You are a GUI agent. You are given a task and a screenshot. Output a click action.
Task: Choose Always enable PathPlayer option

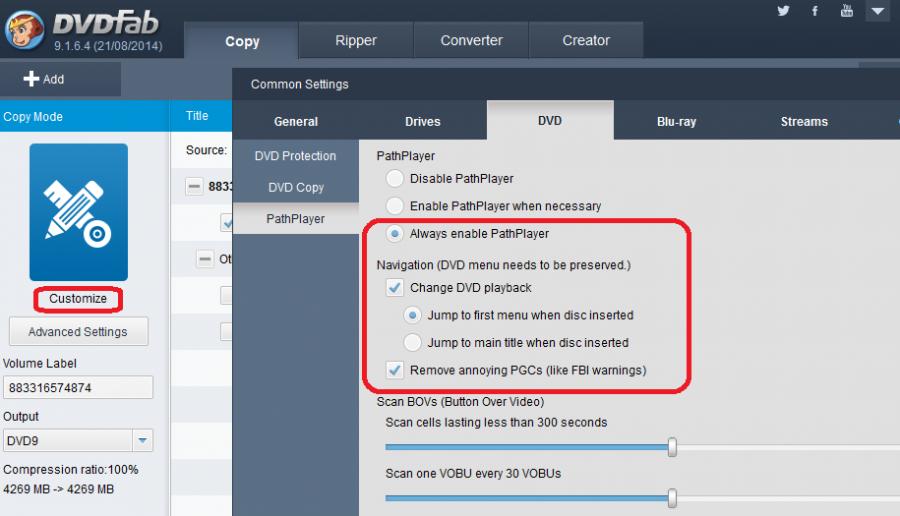point(395,234)
